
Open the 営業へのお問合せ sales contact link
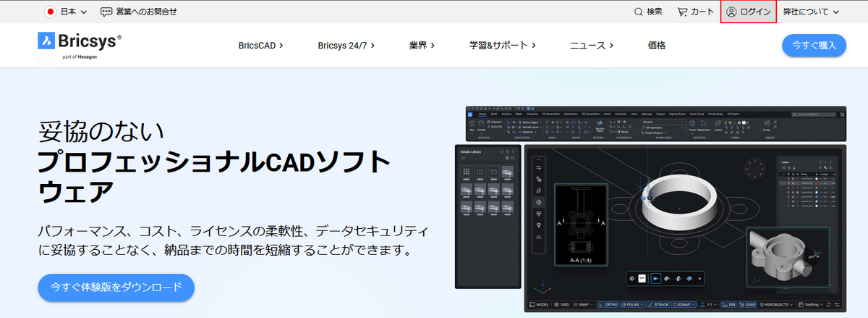click(138, 12)
